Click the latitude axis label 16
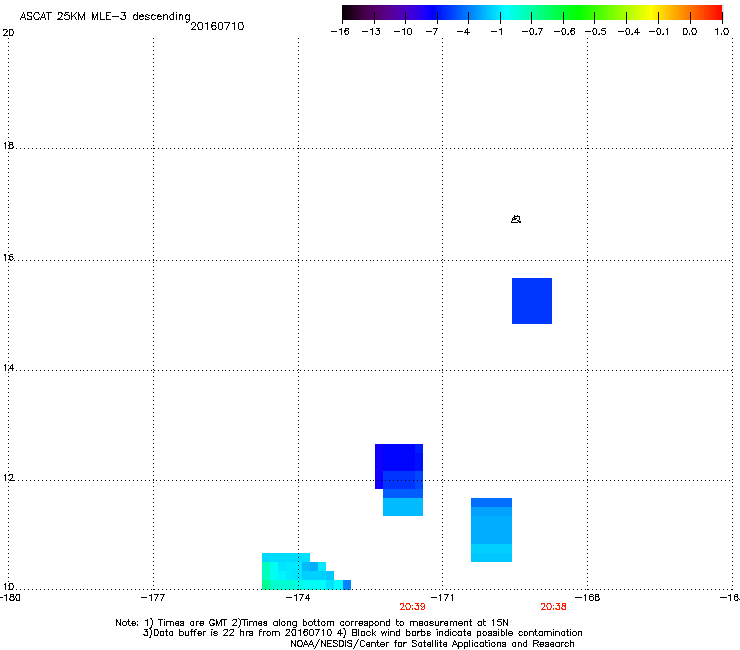The height and width of the screenshot is (650, 740). point(8,257)
